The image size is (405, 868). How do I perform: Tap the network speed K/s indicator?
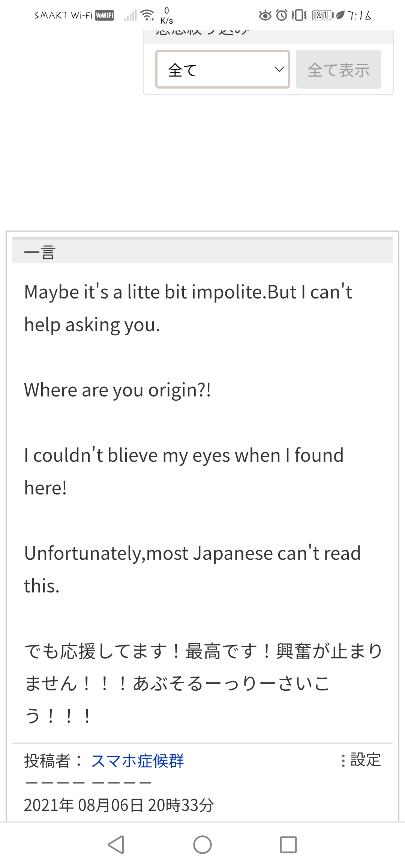pos(167,16)
